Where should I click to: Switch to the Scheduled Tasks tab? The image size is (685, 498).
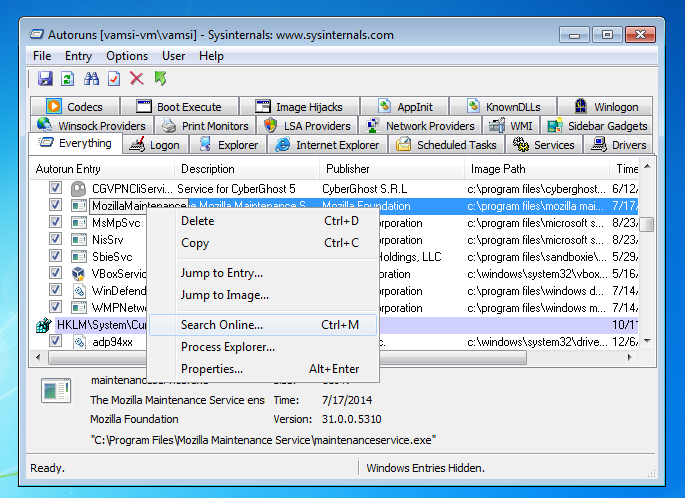pos(447,145)
